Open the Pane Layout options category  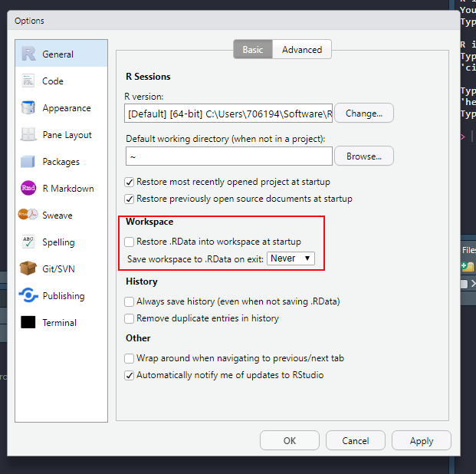[x=61, y=134]
